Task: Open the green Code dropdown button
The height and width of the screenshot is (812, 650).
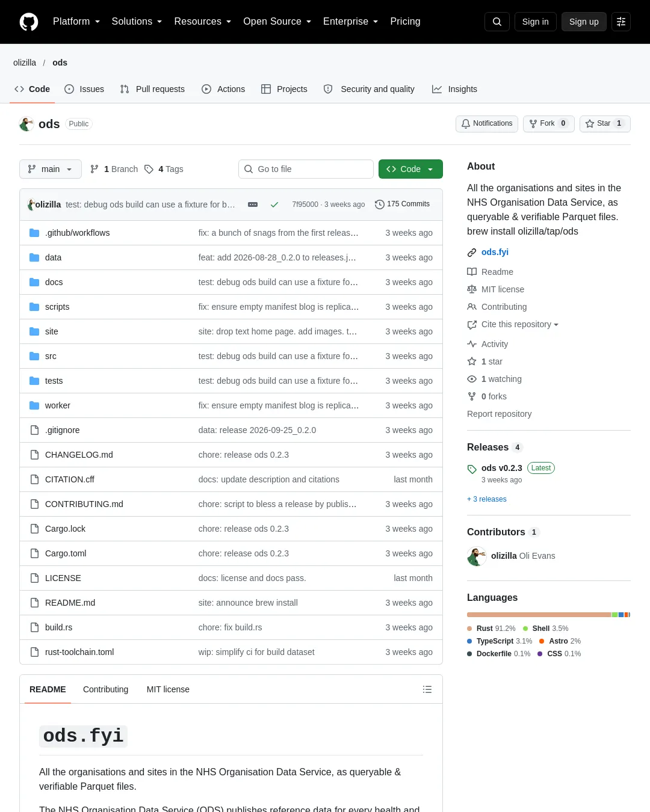Action: (410, 169)
